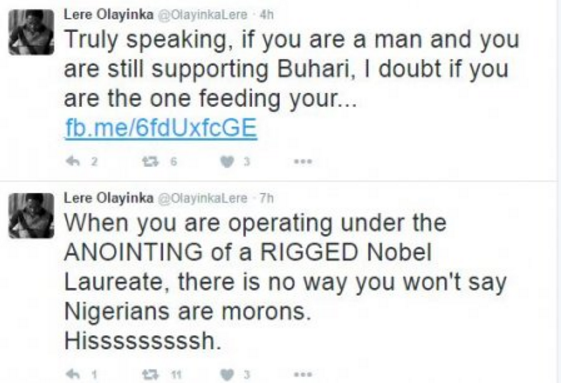
Task: Select the @OlayinkaLere handle on the 7h tweet
Action: pyautogui.click(x=203, y=198)
